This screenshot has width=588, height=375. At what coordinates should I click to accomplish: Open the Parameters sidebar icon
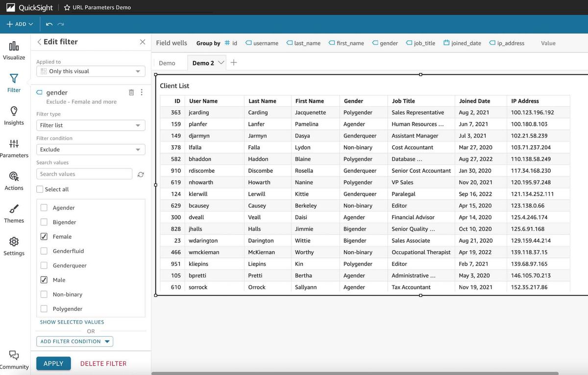(x=14, y=144)
